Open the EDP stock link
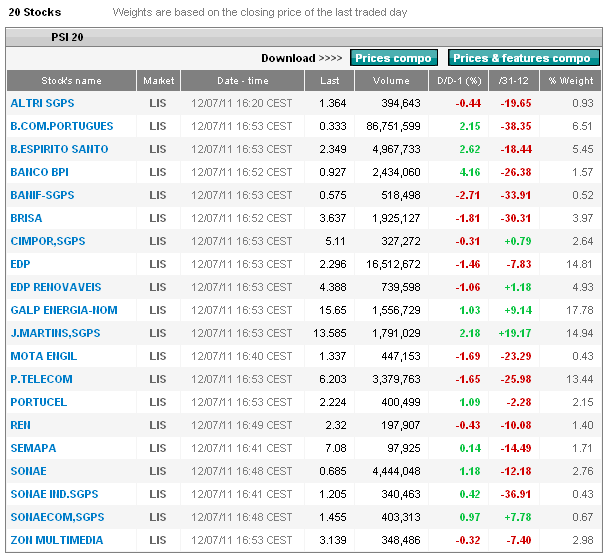The height and width of the screenshot is (557, 613). click(x=20, y=264)
